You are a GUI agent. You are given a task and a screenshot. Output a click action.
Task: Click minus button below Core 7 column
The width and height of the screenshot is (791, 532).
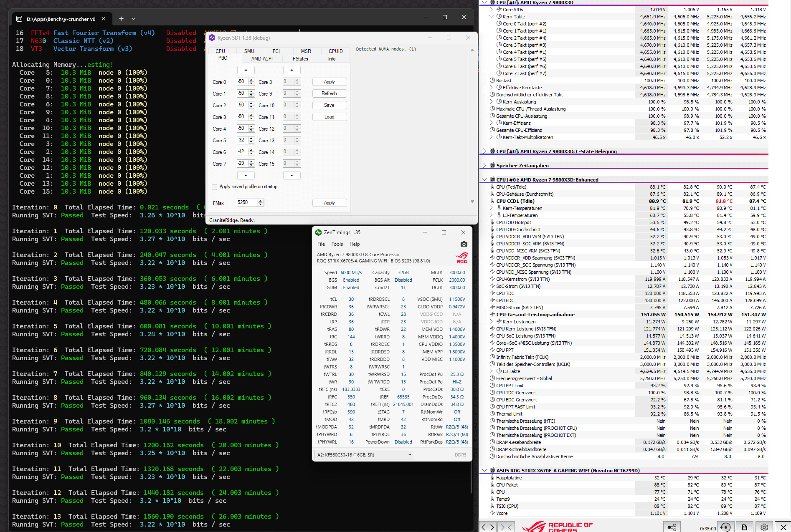pos(246,175)
